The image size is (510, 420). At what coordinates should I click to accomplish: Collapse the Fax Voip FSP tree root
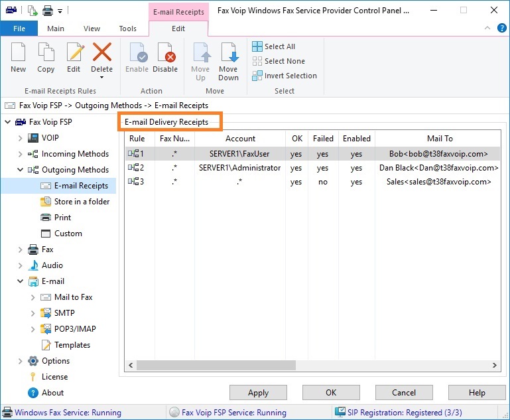click(x=8, y=122)
